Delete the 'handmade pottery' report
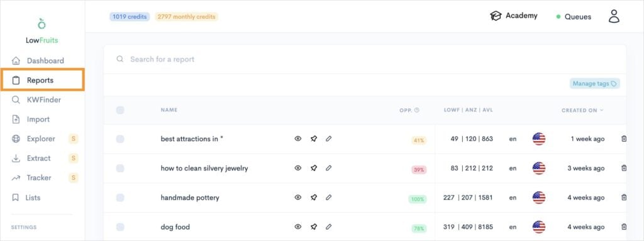Screen dimensions: 644x241 [x=624, y=198]
